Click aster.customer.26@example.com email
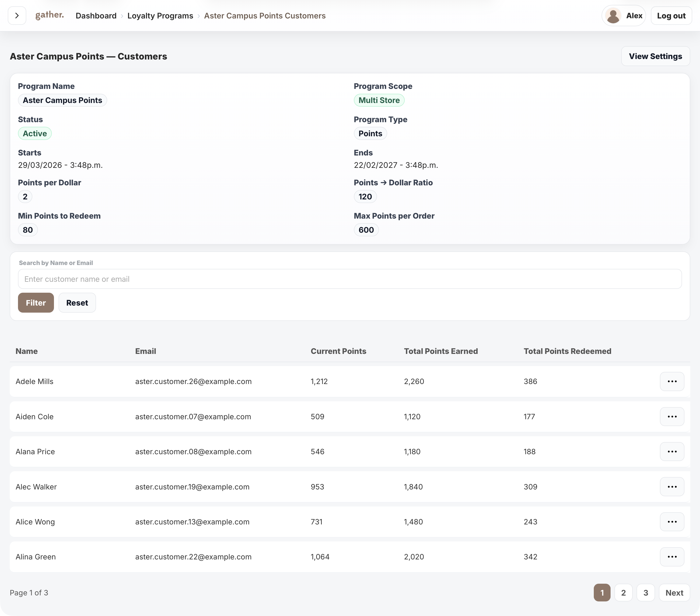700x616 pixels. coord(193,381)
